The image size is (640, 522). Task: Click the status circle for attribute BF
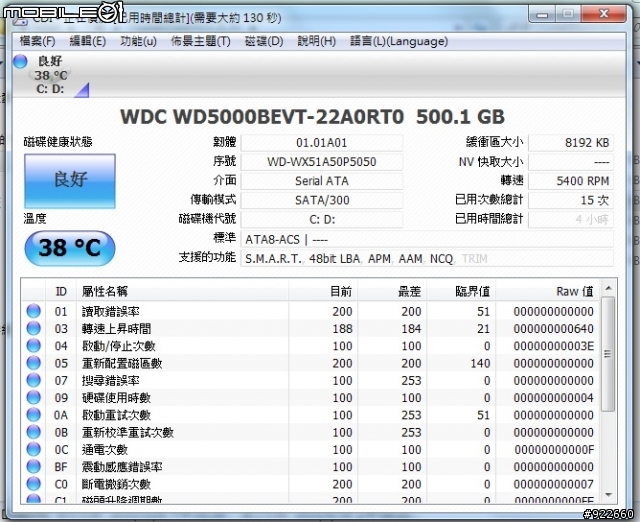pyautogui.click(x=33, y=466)
